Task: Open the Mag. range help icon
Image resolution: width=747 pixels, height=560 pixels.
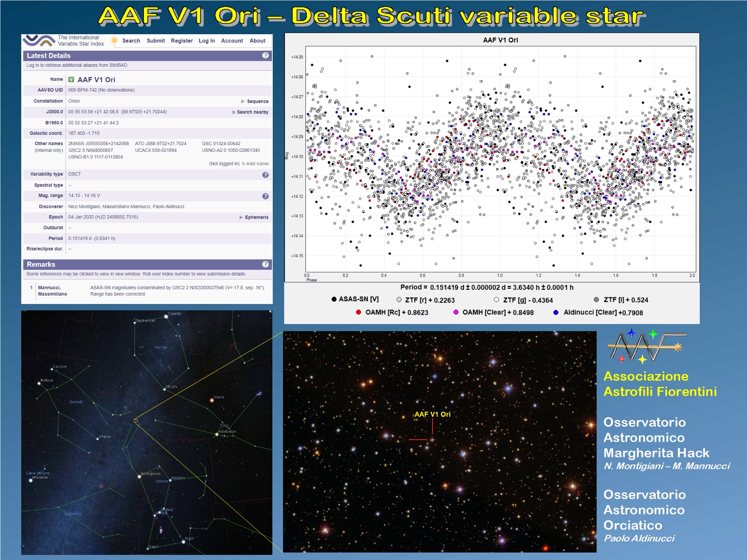Action: point(266,196)
